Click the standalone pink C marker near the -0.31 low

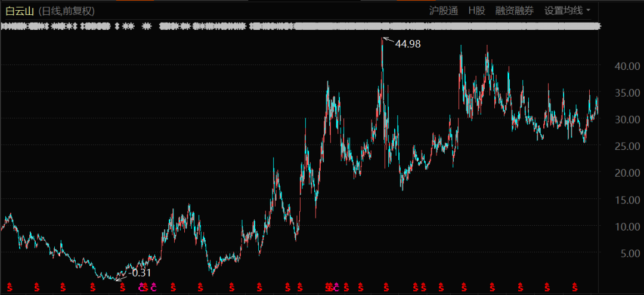(154, 287)
